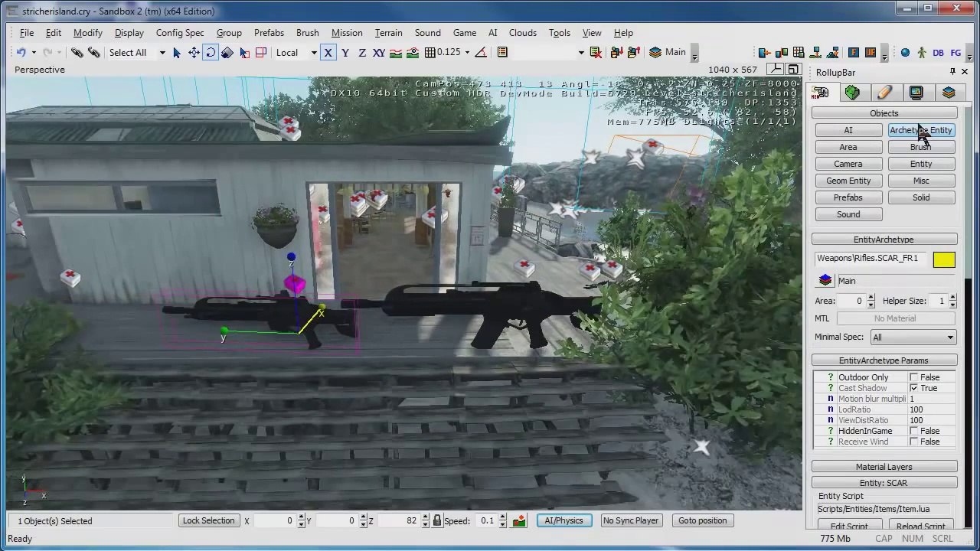Click the FG Flow Graph icon
980x551 pixels.
tap(955, 53)
